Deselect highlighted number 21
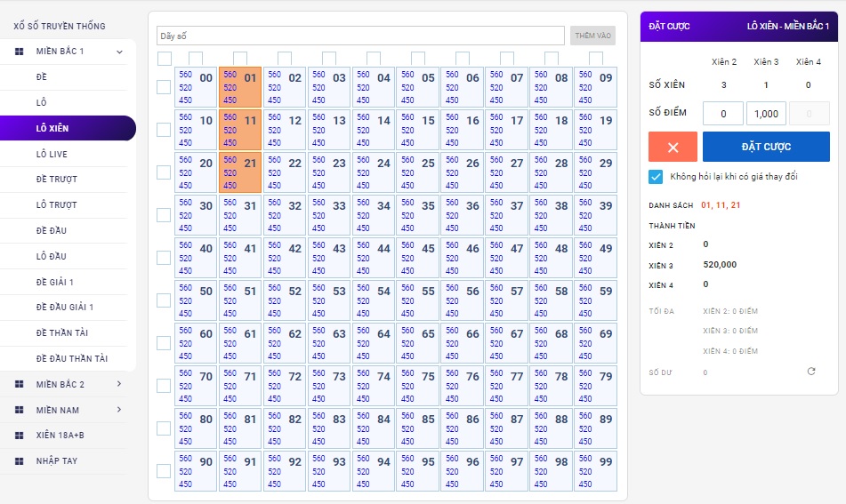The height and width of the screenshot is (504, 846). coord(240,172)
